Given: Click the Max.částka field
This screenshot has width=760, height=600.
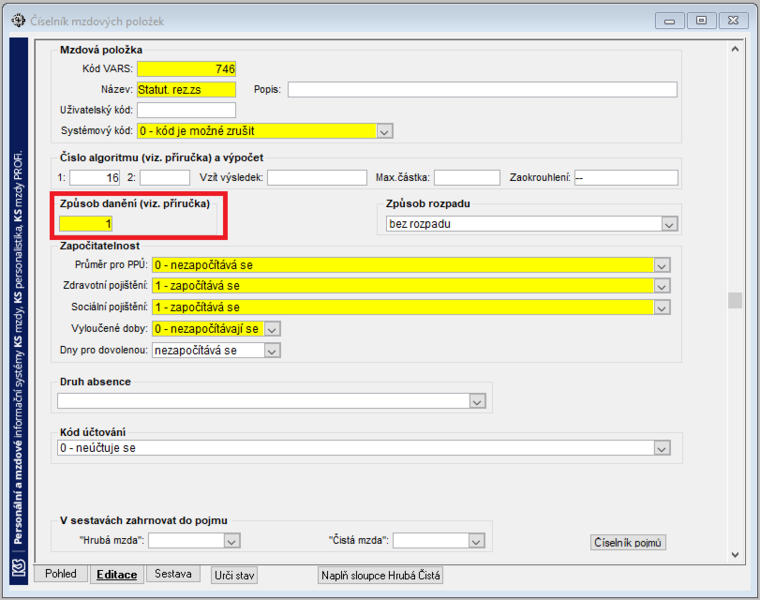Looking at the screenshot, I should pos(467,178).
